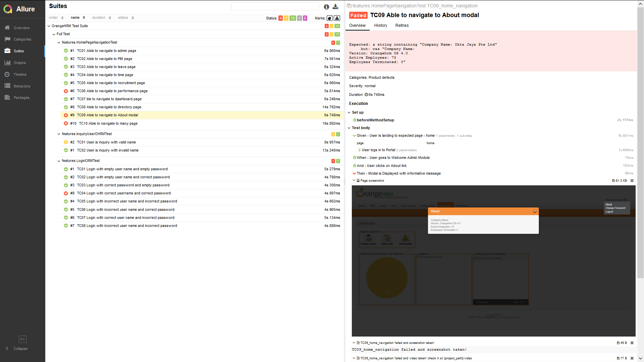644x362 pixels.
Task: Switch to the History tab
Action: click(381, 25)
